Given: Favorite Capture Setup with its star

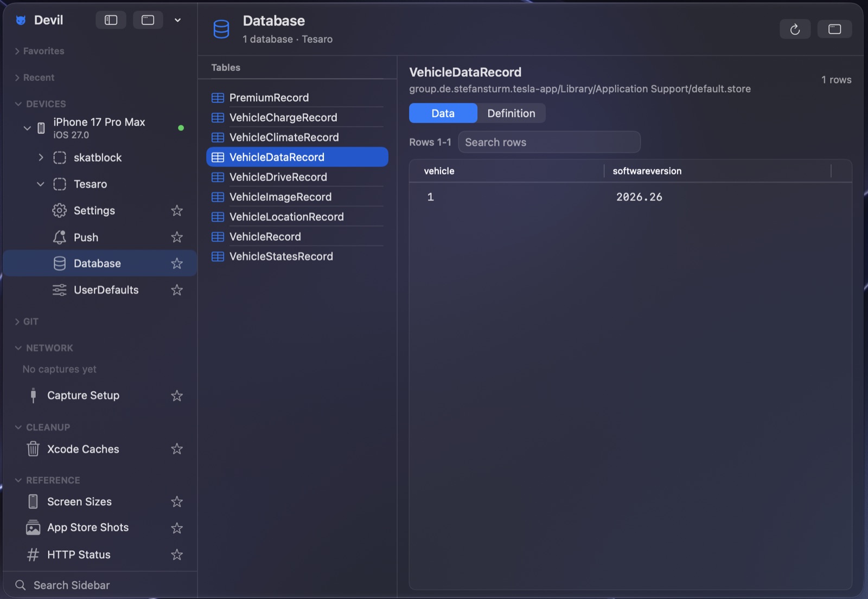Looking at the screenshot, I should pyautogui.click(x=177, y=396).
